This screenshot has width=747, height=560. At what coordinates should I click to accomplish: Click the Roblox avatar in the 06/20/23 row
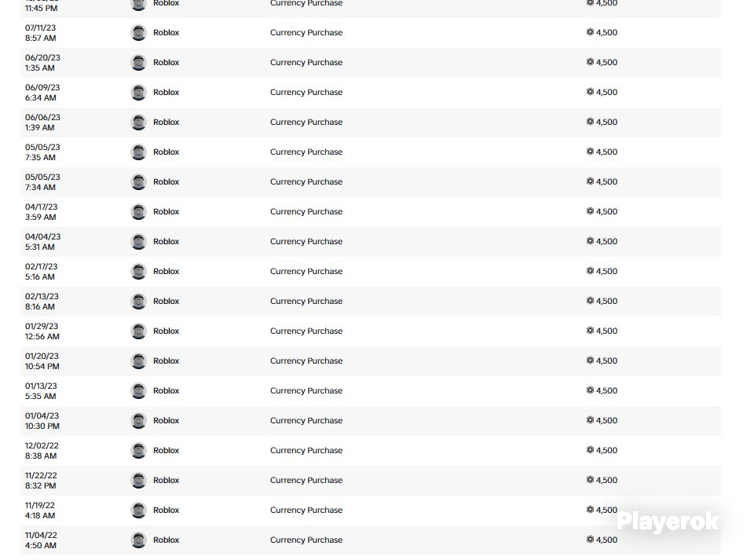(x=138, y=62)
